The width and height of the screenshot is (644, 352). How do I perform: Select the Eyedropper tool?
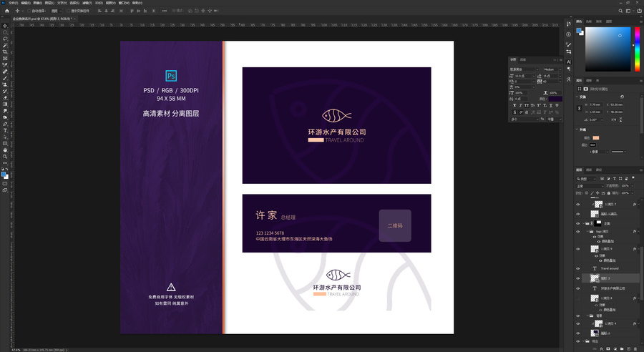[x=5, y=65]
